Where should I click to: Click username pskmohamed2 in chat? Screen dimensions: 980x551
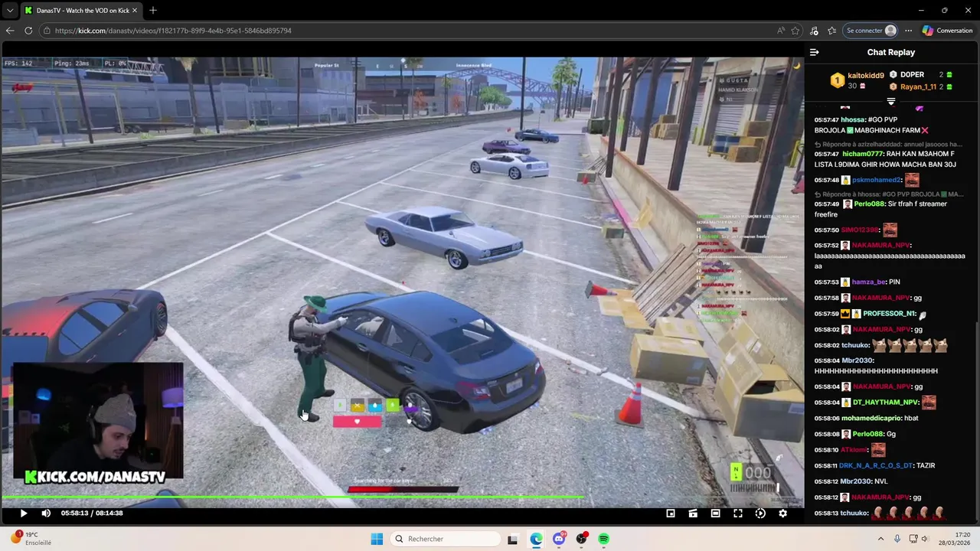click(x=878, y=180)
